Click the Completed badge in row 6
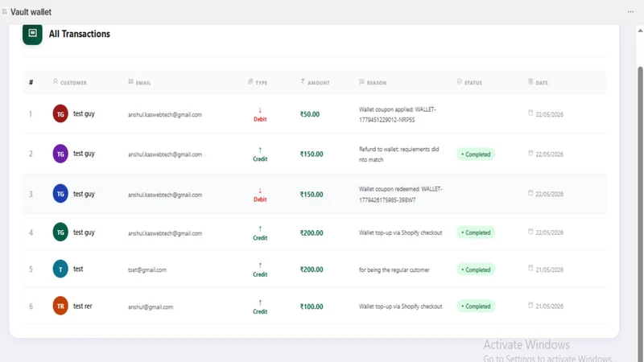Screen dimensions: 644x362 pos(476,306)
